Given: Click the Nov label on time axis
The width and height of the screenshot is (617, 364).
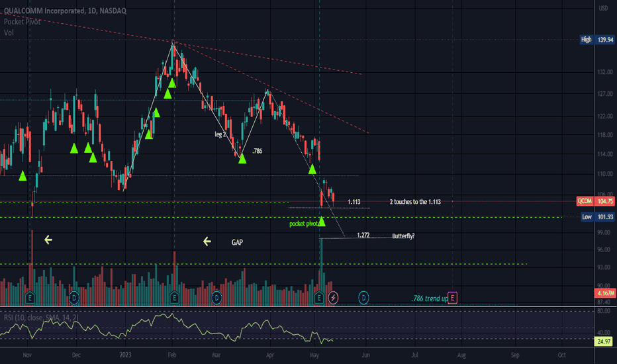Looking at the screenshot, I should point(27,355).
